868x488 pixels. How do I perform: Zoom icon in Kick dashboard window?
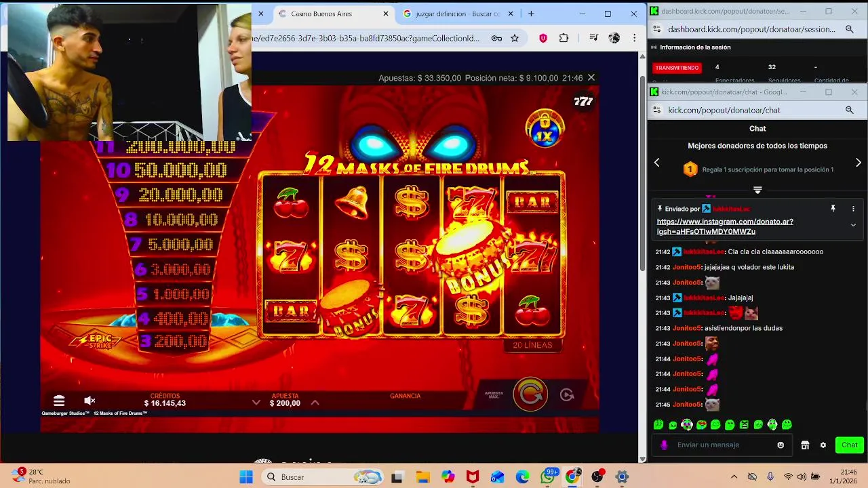(849, 29)
